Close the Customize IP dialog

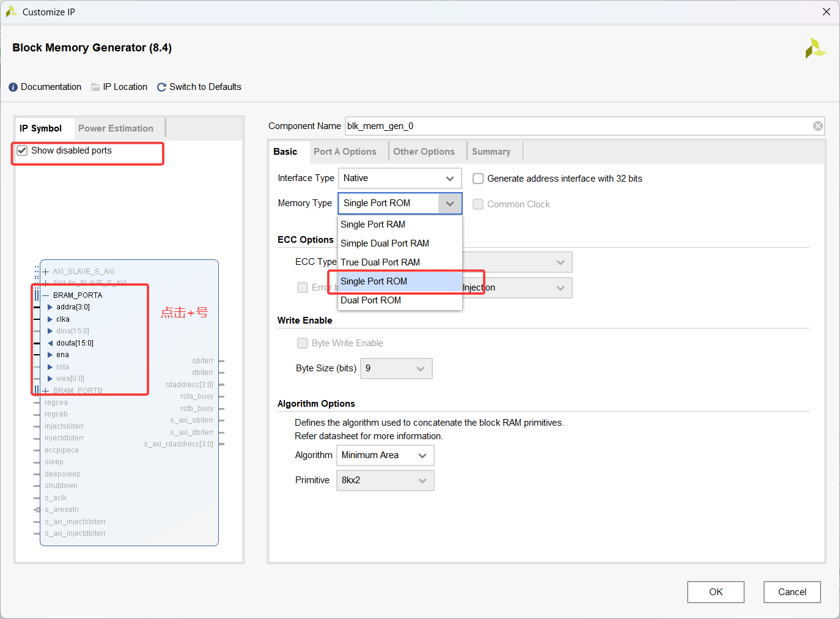(826, 12)
